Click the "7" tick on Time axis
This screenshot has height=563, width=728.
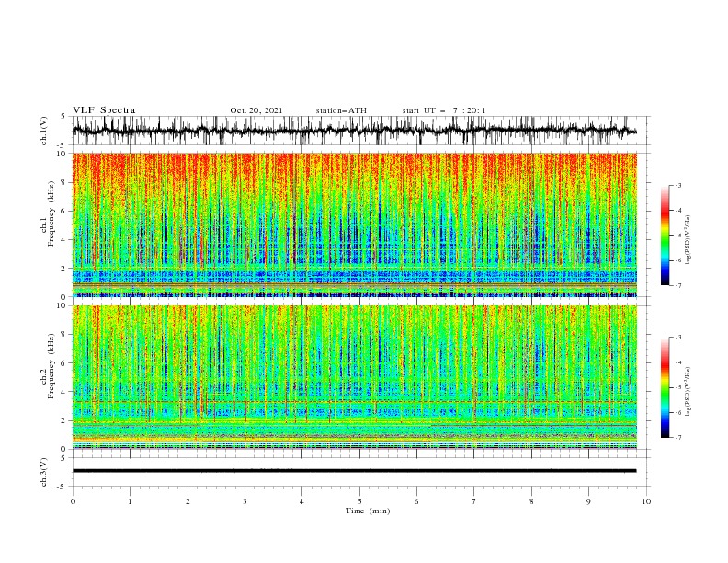coord(474,501)
